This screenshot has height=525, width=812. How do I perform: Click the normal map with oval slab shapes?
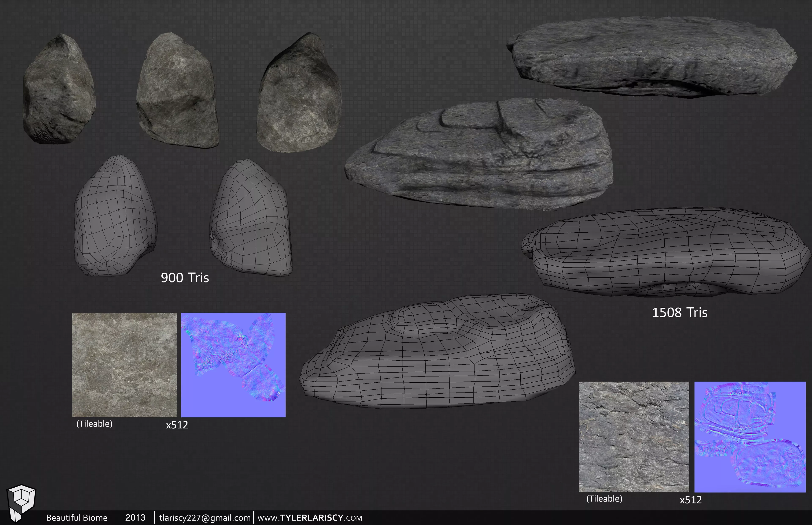click(x=750, y=437)
